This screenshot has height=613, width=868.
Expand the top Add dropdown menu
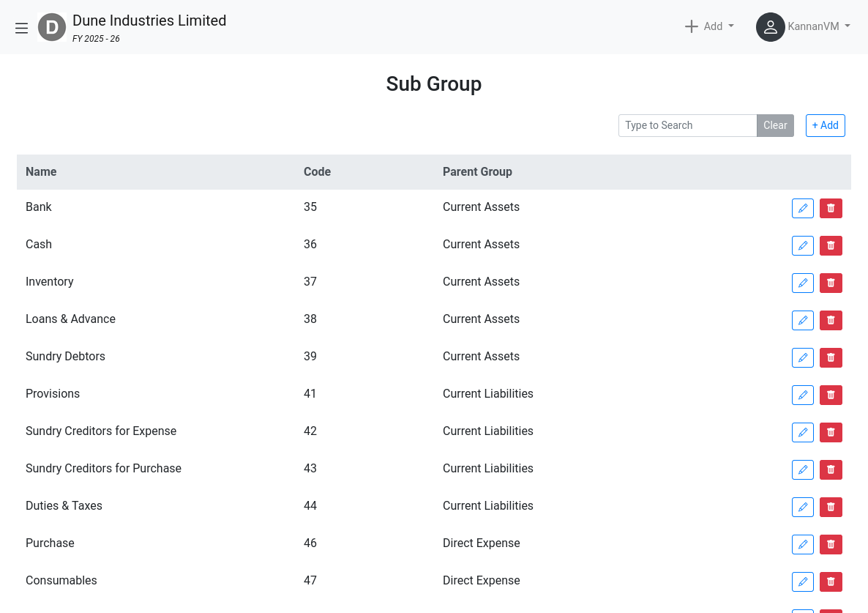709,26
